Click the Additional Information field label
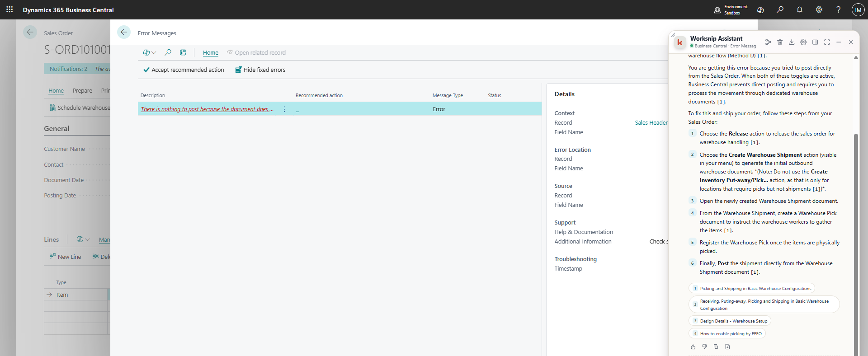868x356 pixels. pyautogui.click(x=583, y=242)
